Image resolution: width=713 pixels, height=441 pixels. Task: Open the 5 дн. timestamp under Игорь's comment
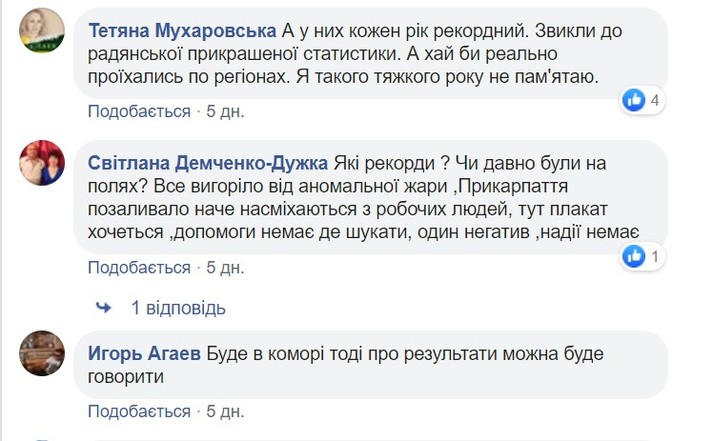(225, 411)
